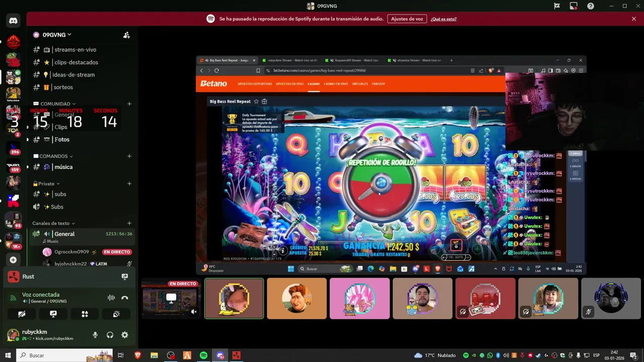Click the pink Goku avatar participant tile

click(x=359, y=299)
